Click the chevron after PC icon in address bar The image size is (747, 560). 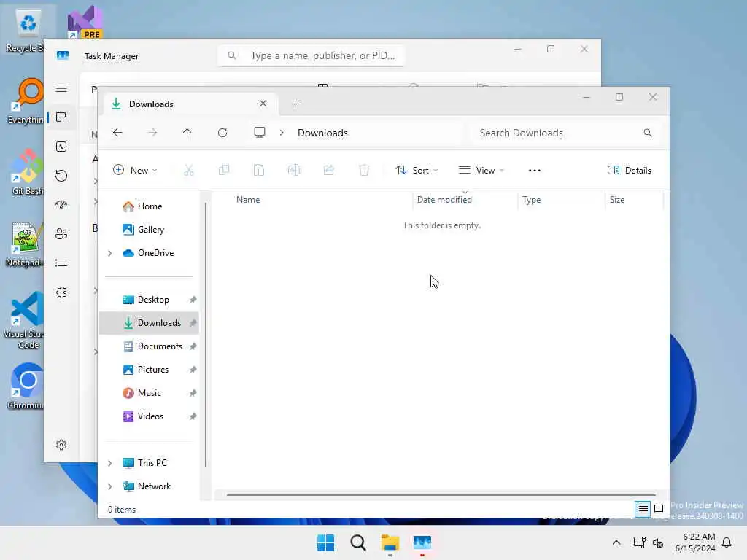click(x=282, y=133)
